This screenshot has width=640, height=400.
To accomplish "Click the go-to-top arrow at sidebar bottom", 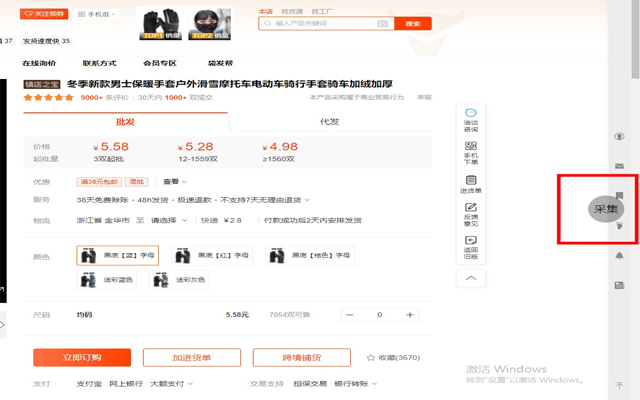I will [619, 385].
